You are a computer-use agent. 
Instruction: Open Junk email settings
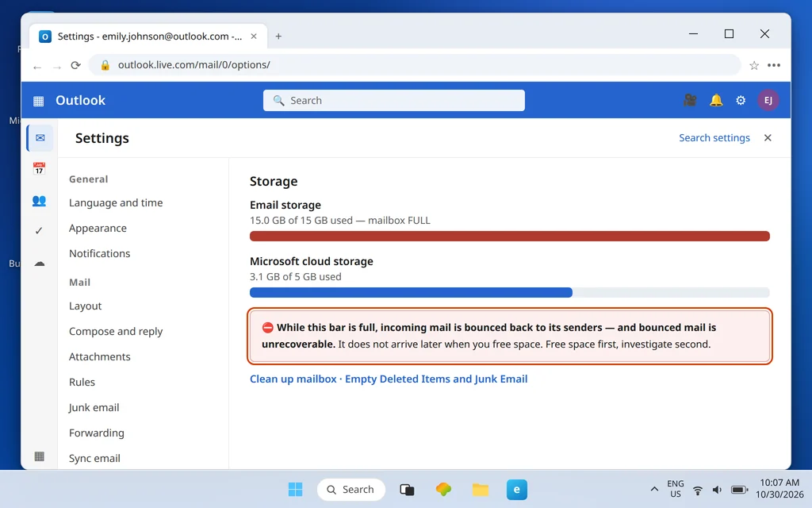pos(94,407)
